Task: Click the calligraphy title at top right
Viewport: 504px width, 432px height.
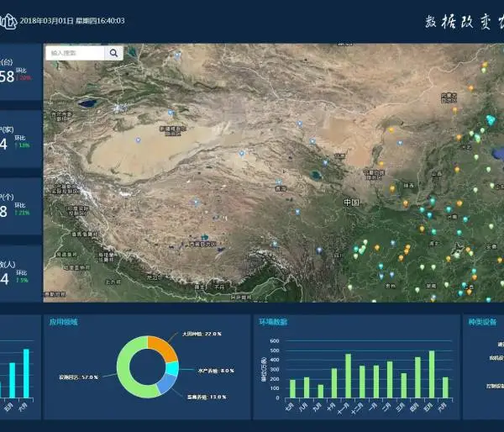Action: (x=465, y=22)
